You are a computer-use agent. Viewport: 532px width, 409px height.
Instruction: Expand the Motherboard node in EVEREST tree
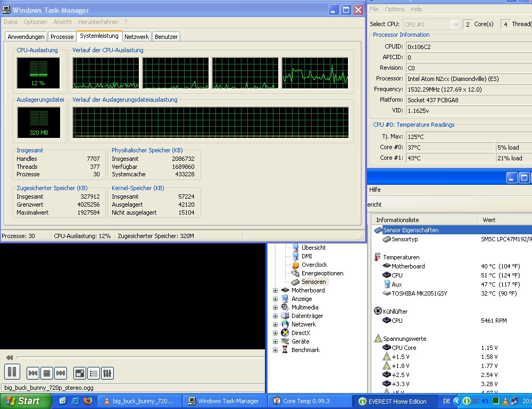[276, 290]
